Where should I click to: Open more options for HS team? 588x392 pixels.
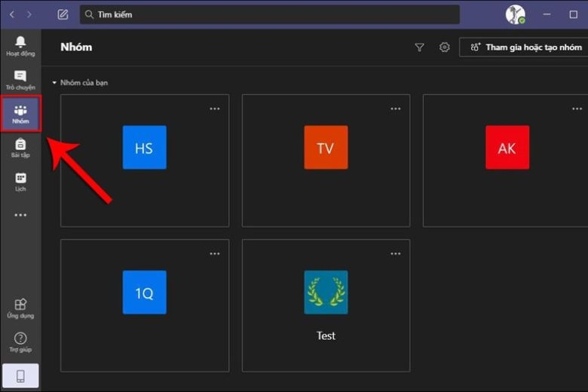pyautogui.click(x=215, y=109)
